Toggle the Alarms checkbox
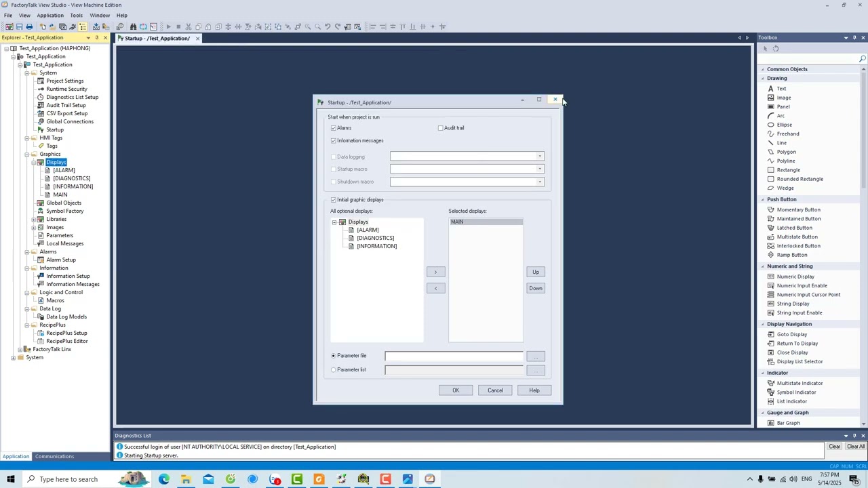 pos(334,128)
